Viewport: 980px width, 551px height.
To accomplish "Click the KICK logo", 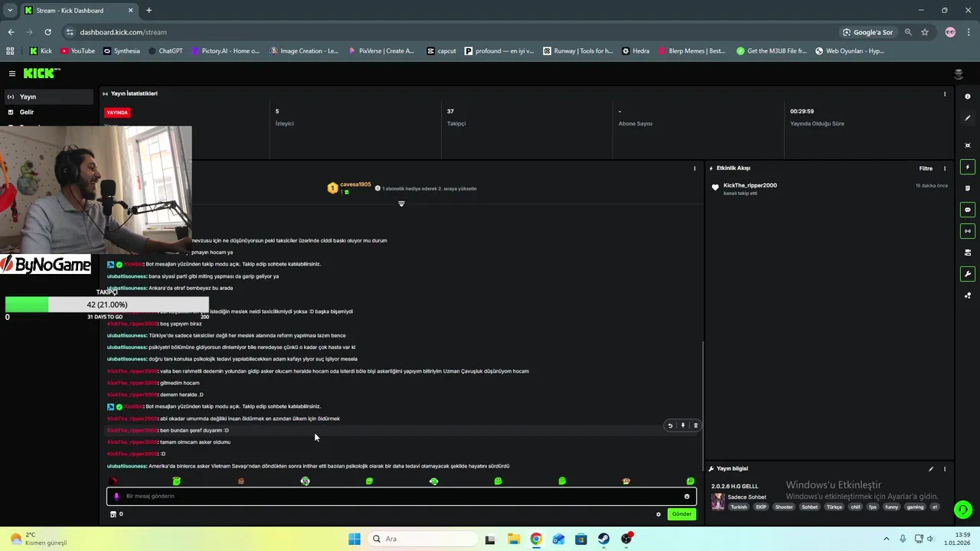I will (41, 73).
